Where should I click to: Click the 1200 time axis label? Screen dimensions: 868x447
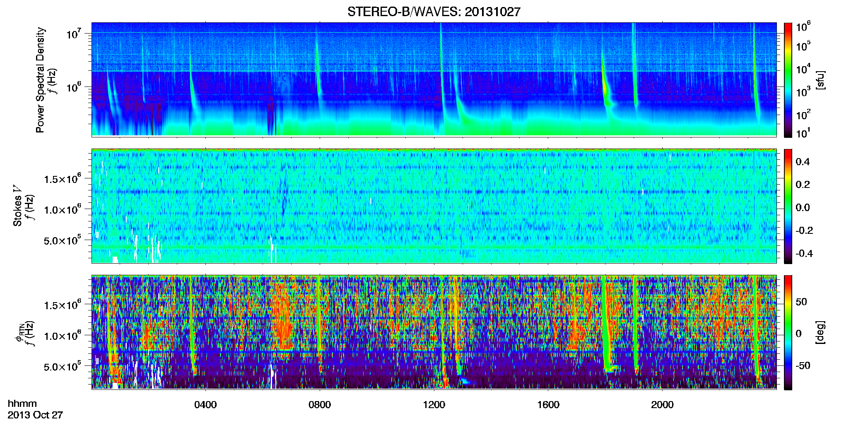(434, 405)
